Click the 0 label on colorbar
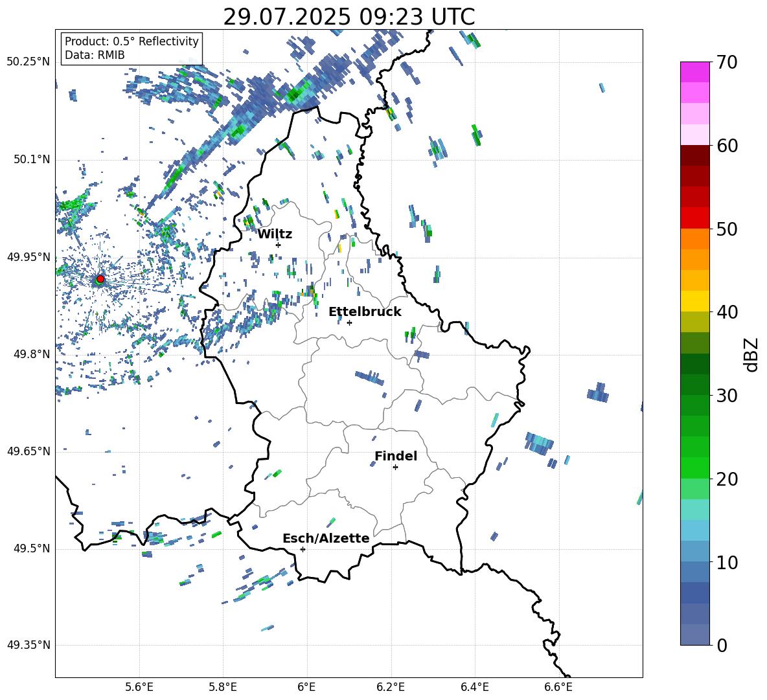This screenshot has height=700, width=767. point(722,645)
